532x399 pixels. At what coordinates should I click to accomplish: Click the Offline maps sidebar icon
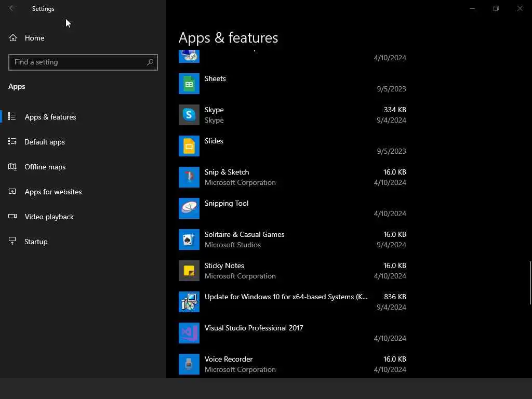point(12,167)
